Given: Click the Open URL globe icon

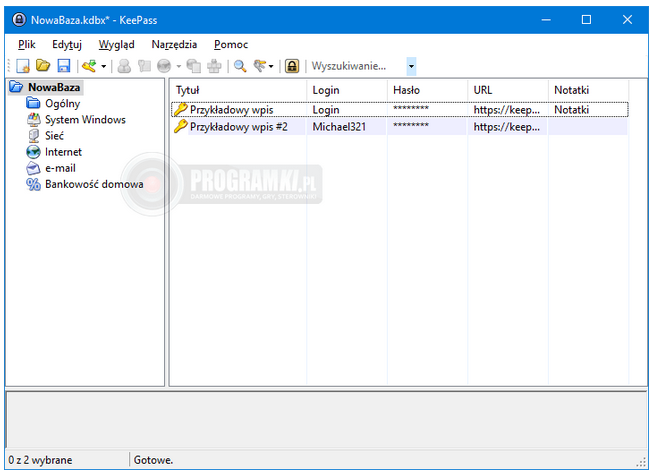Looking at the screenshot, I should 164,66.
